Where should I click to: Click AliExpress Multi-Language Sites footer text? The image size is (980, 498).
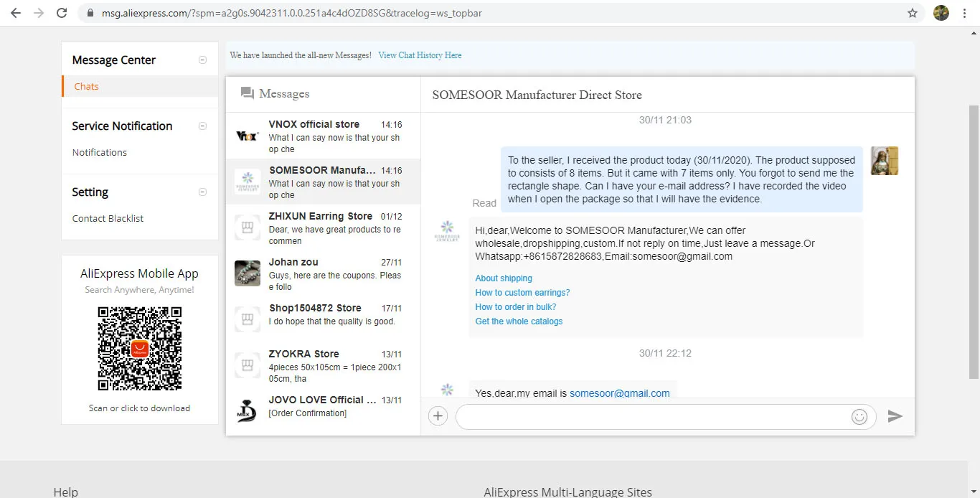(568, 492)
